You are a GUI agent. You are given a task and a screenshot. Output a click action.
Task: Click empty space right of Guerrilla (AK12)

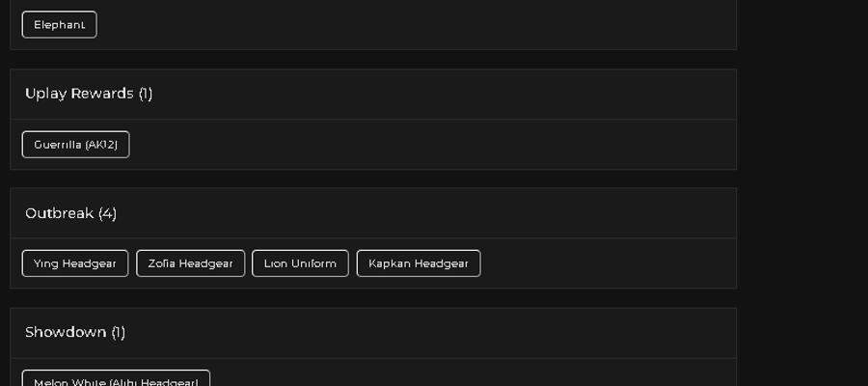coord(432,145)
